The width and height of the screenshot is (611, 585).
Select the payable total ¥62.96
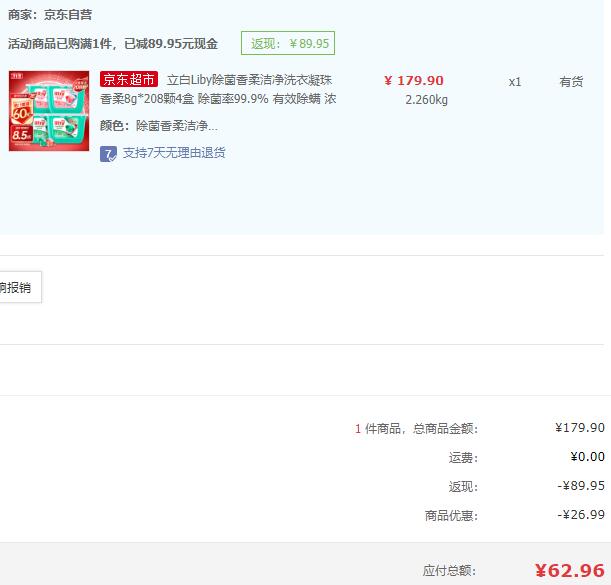[x=570, y=571]
